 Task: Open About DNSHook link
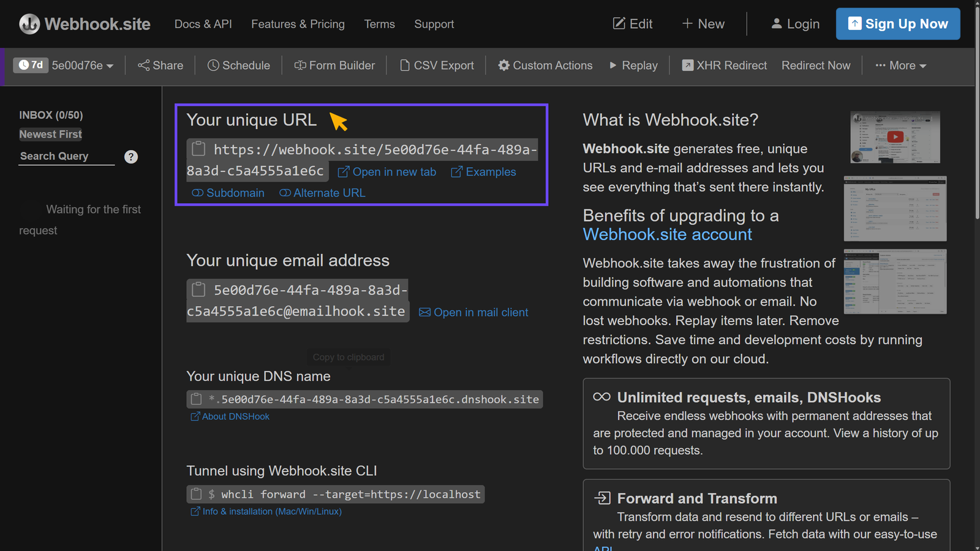pyautogui.click(x=230, y=416)
